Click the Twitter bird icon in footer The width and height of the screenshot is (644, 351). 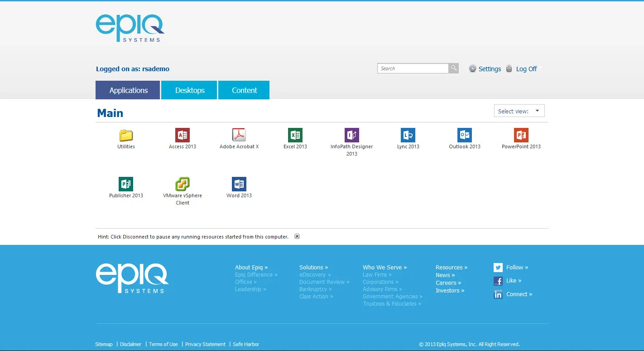click(498, 268)
